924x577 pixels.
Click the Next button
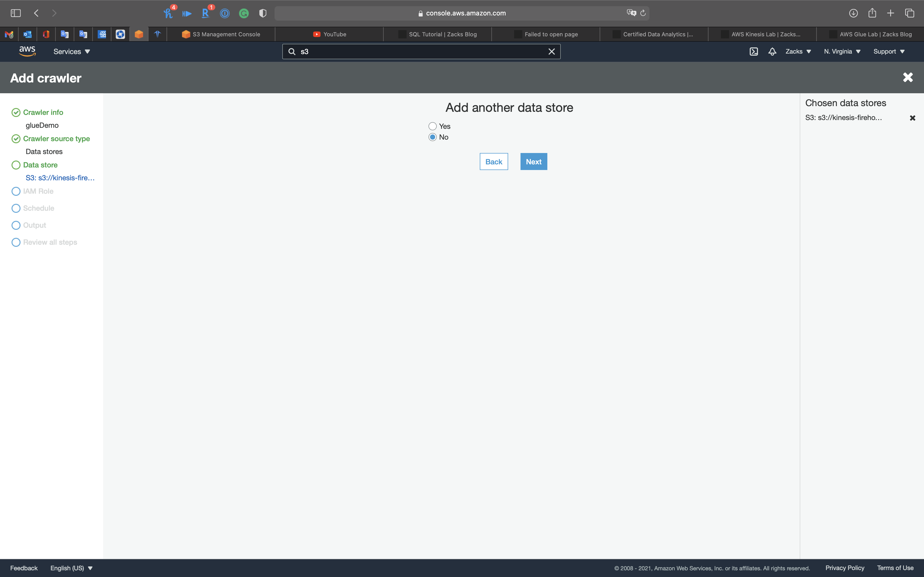(533, 162)
